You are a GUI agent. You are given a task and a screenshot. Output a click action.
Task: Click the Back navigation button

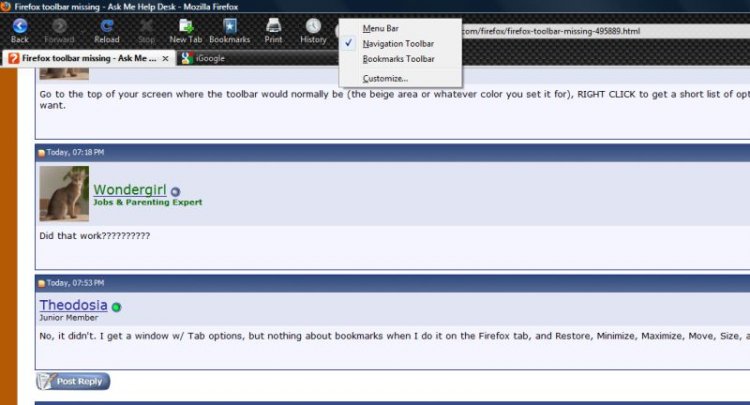click(x=20, y=29)
